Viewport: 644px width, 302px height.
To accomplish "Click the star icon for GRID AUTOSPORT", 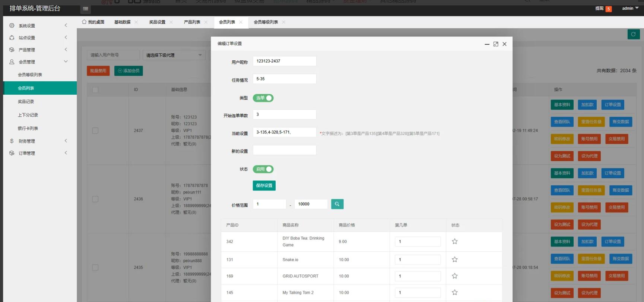I will [454, 276].
